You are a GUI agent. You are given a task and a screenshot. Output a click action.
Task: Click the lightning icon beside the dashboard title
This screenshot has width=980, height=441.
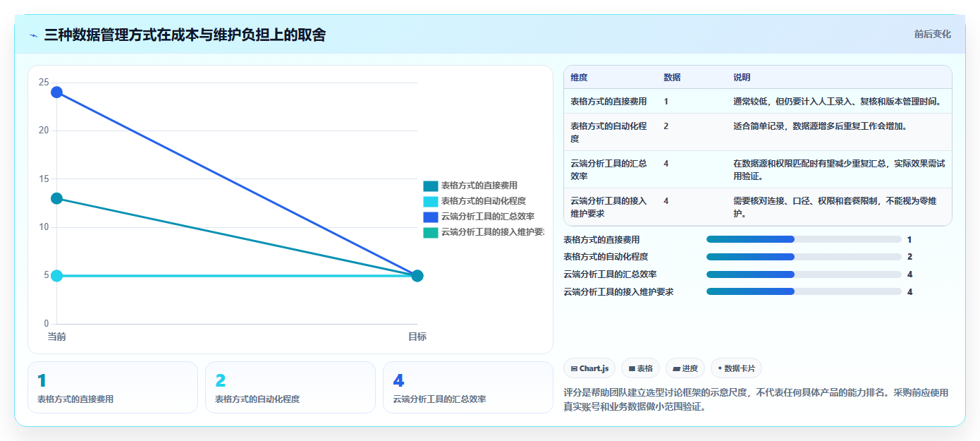coord(34,35)
